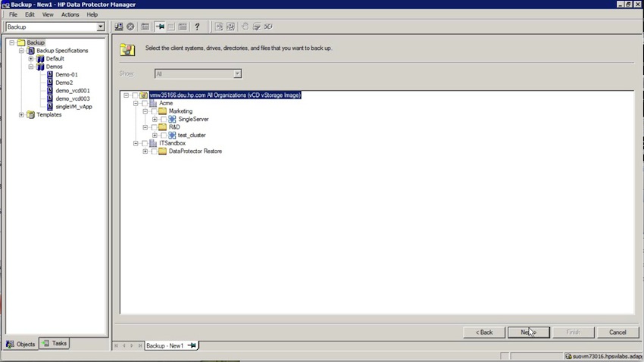This screenshot has width=644, height=362.
Task: Click the last toolbar icon after the hand
Action: click(x=268, y=27)
